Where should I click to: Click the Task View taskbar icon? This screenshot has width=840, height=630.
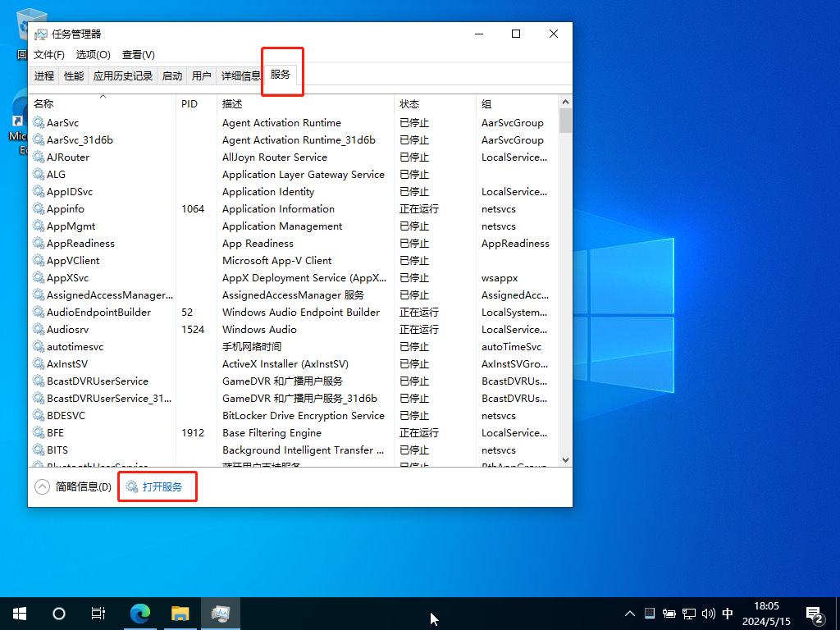pos(98,613)
